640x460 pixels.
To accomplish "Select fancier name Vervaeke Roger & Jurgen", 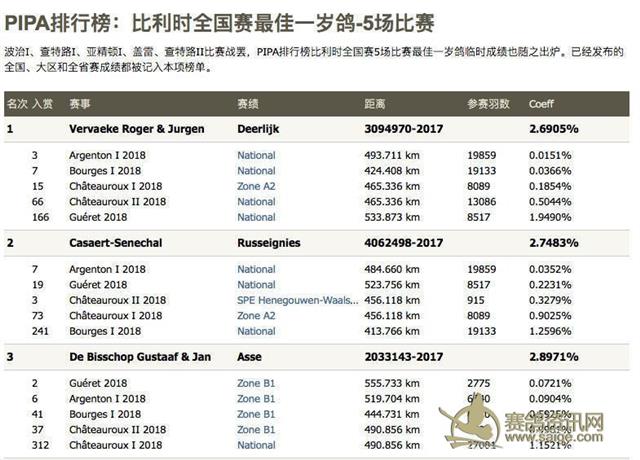I will coord(137,129).
